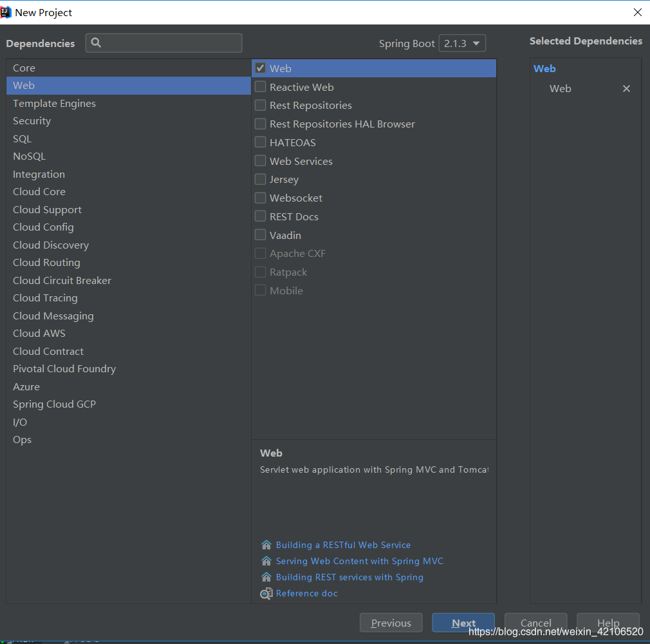Enable the Vaadin dependency checkbox
Image resolution: width=650 pixels, height=644 pixels.
(261, 235)
